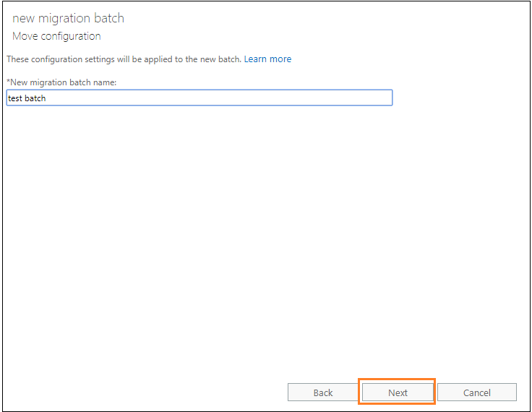Click the Next button
This screenshot has height=412, width=532.
click(x=398, y=392)
